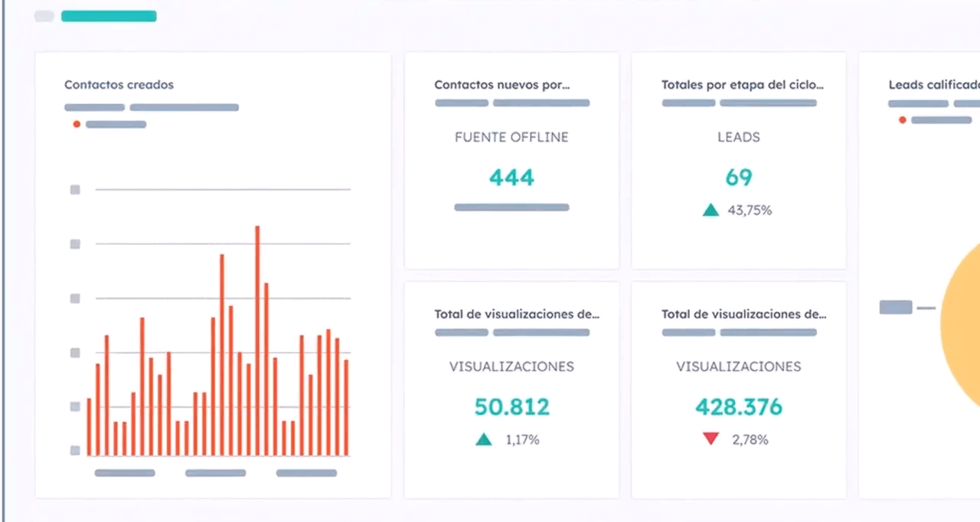Image resolution: width=980 pixels, height=522 pixels.
Task: Click the VISUALIZACIONES label above 50.812
Action: click(511, 367)
